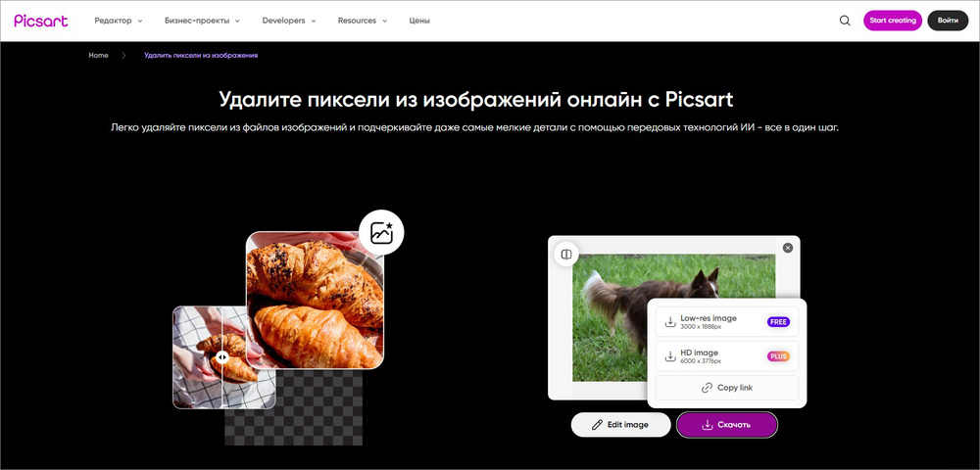The image size is (980, 470).
Task: Go to Home breadcrumb
Action: [x=98, y=56]
